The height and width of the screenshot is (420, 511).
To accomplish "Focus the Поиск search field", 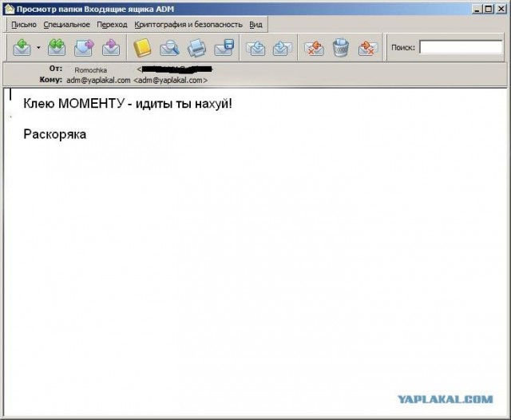I will (x=461, y=47).
